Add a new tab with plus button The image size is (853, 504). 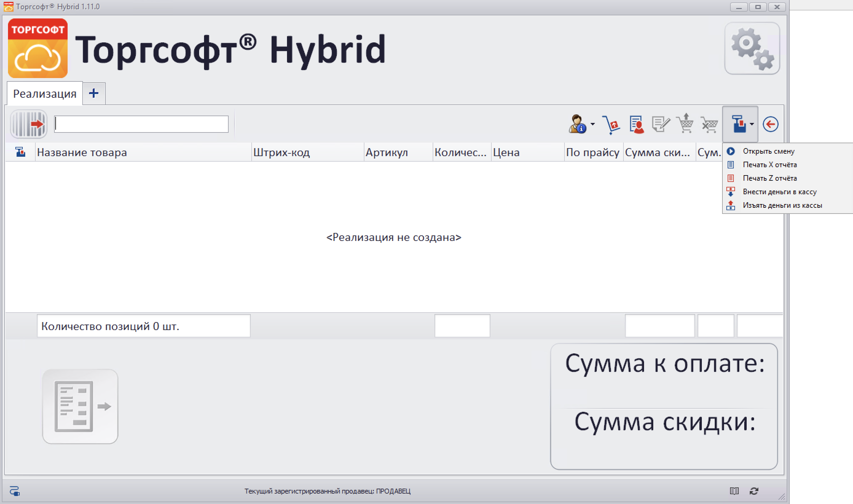[94, 93]
